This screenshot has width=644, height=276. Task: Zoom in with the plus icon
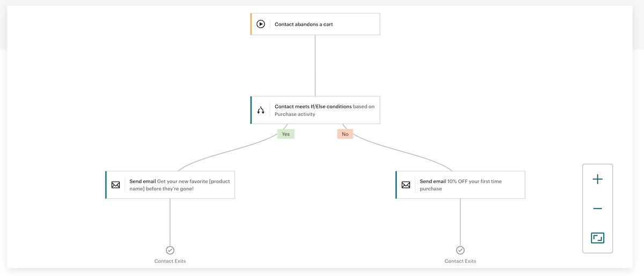[597, 180]
